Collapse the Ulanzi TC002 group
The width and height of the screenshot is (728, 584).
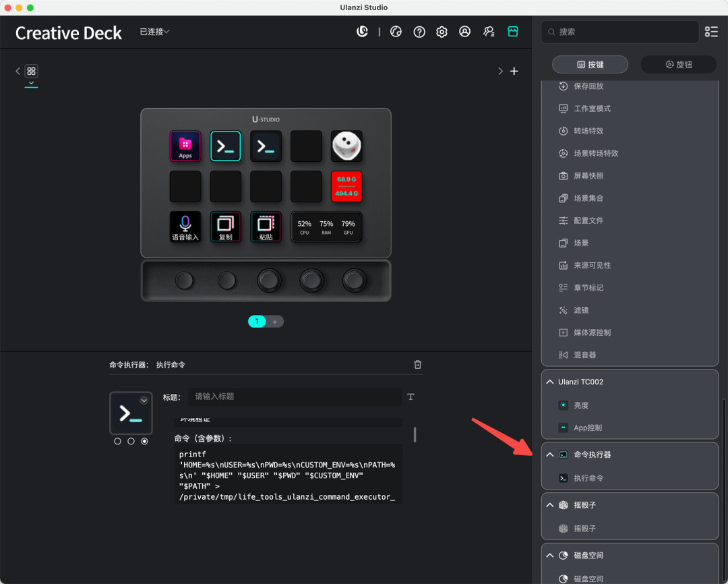pyautogui.click(x=550, y=382)
